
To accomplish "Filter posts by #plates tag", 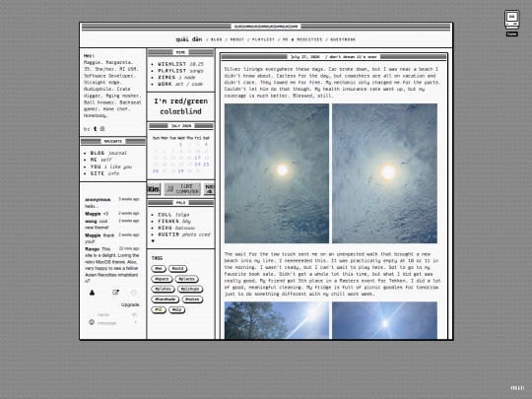I will pos(163,289).
